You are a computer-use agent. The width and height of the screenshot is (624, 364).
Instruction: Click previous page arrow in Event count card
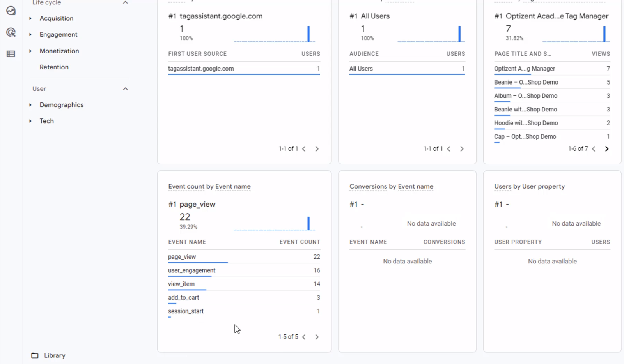pos(304,337)
